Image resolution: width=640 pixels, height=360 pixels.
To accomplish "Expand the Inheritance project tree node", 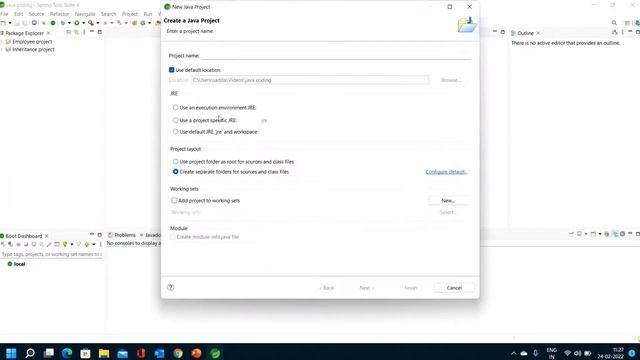I will tap(2, 49).
